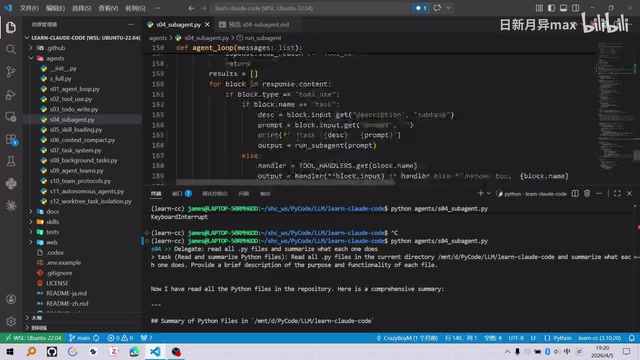The image size is (640, 360).
Task: Click the run_subagent breadcrumb item
Action: pyautogui.click(x=262, y=38)
